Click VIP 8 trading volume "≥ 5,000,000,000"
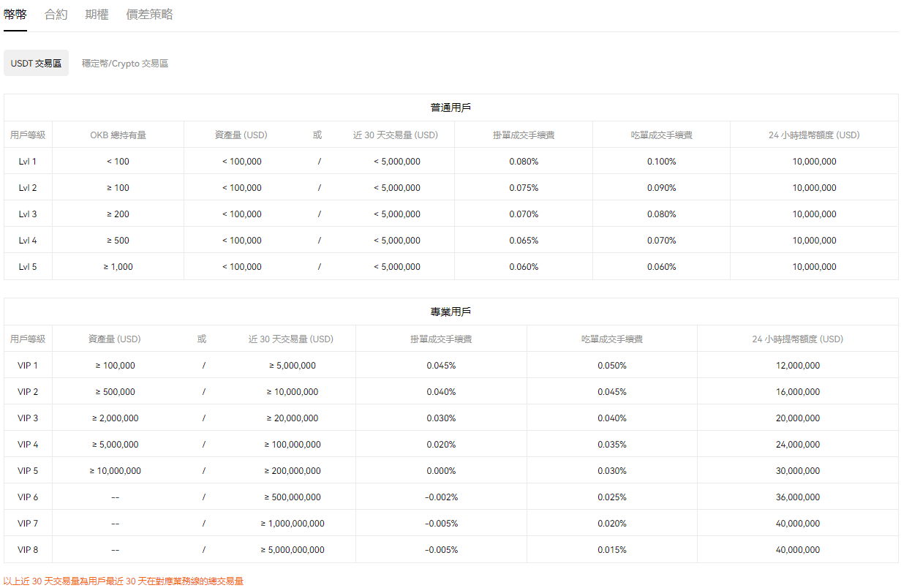Viewport: 901px width, 588px height. tap(293, 550)
